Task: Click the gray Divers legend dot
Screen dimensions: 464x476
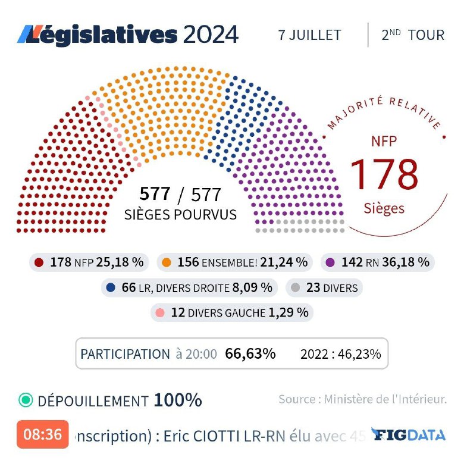Action: [x=296, y=288]
